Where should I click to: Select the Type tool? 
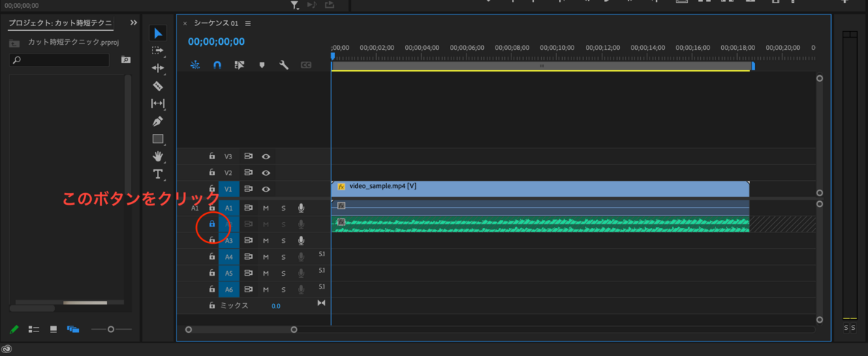158,174
